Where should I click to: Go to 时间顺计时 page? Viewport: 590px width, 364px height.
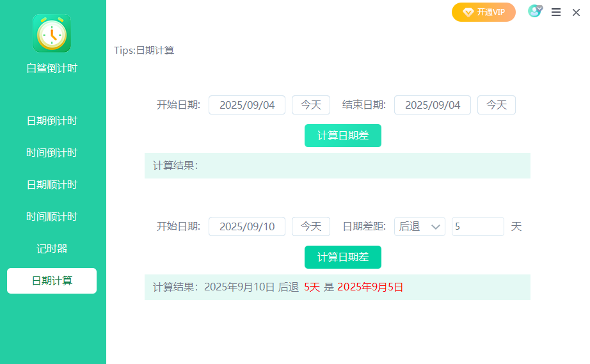52,217
